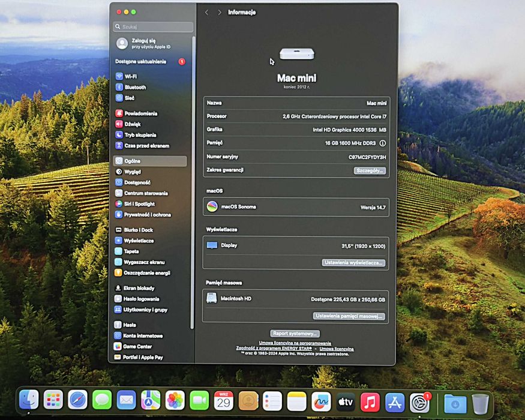This screenshot has height=420, width=525.
Task: Open Portfel i Apple Pay settings
Action: 139,357
